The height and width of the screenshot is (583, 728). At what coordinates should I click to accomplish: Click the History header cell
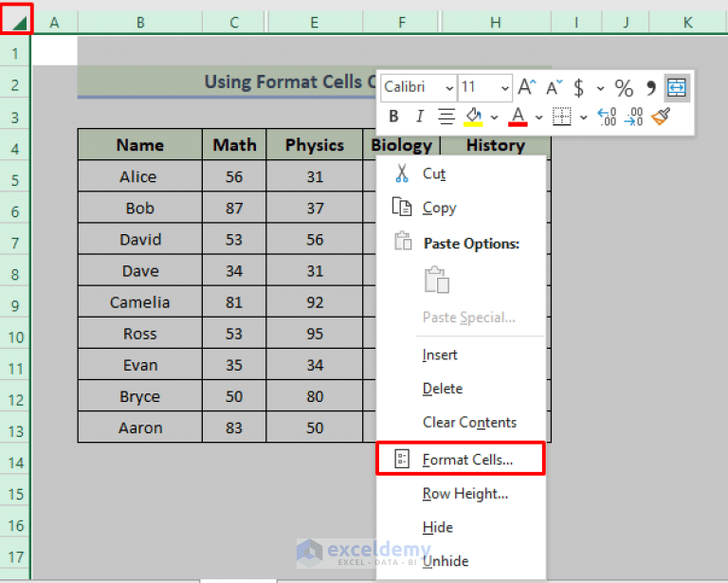[496, 145]
